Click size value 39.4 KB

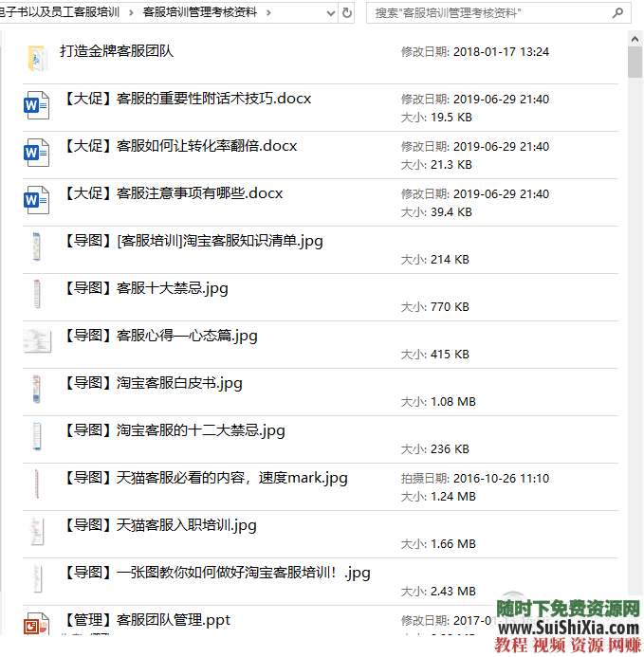pos(451,212)
